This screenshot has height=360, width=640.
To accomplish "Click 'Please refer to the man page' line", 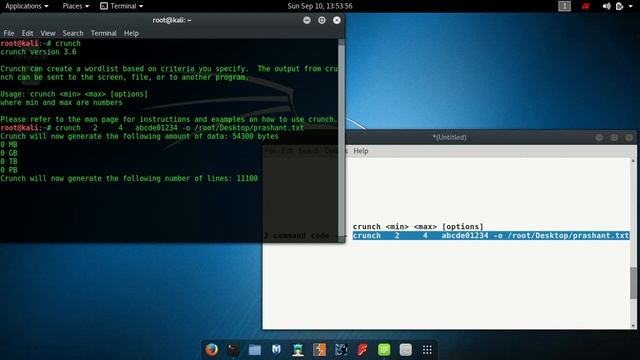I will click(169, 119).
